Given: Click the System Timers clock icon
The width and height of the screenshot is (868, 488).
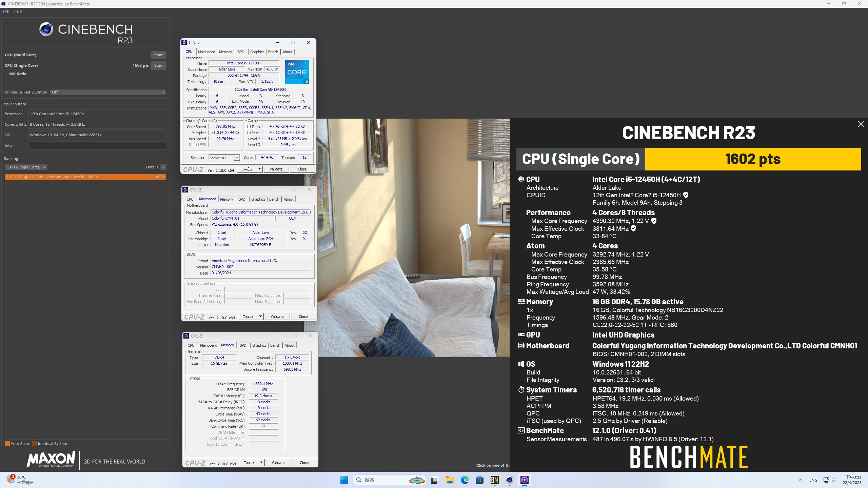Looking at the screenshot, I should pyautogui.click(x=521, y=390).
